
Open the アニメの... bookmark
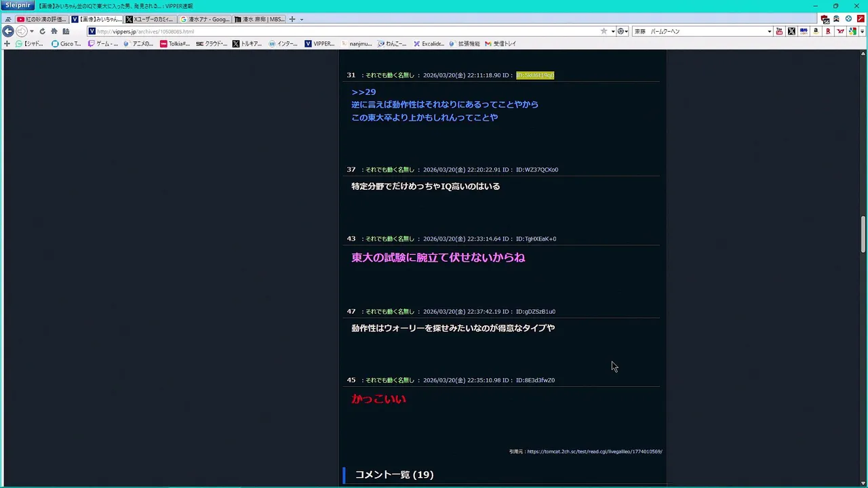tap(139, 43)
